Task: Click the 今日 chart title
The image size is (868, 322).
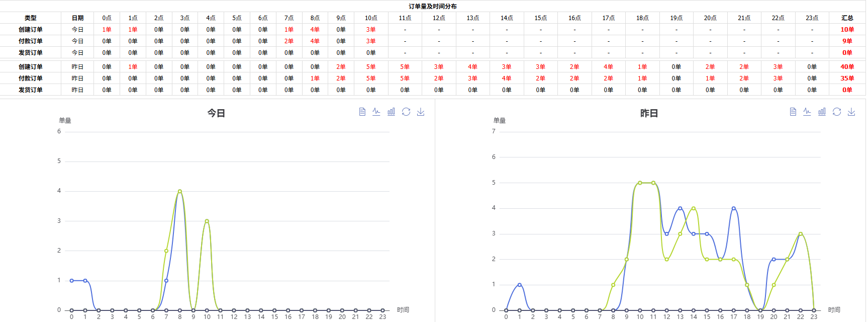Action: (x=216, y=113)
